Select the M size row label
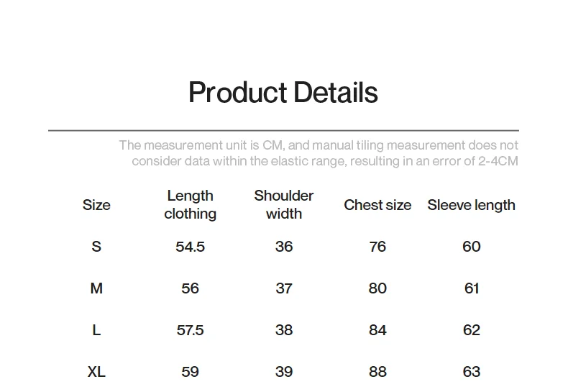 coord(96,288)
